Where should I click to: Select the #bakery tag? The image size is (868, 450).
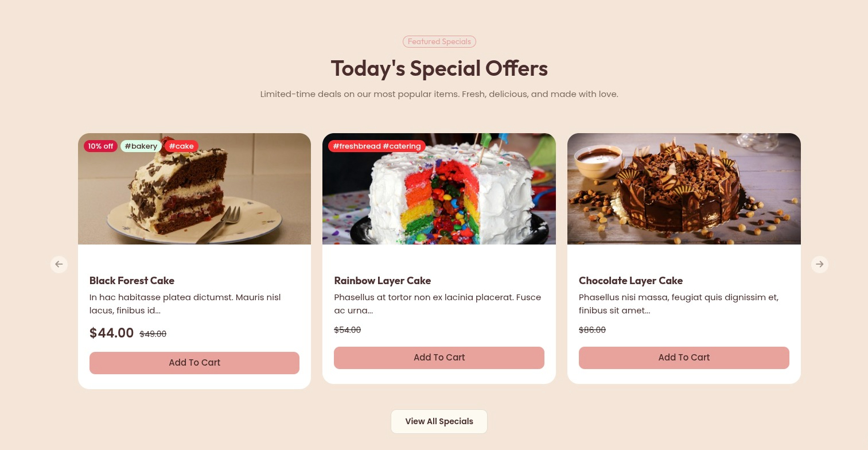[141, 146]
